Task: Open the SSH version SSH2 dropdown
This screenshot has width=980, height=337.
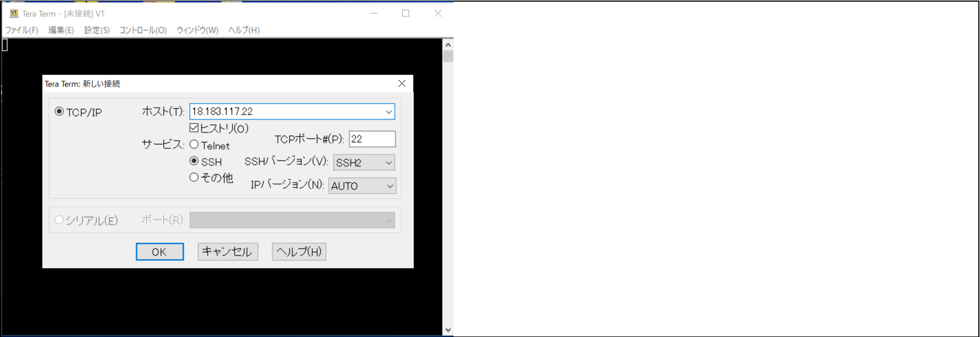Action: 364,163
